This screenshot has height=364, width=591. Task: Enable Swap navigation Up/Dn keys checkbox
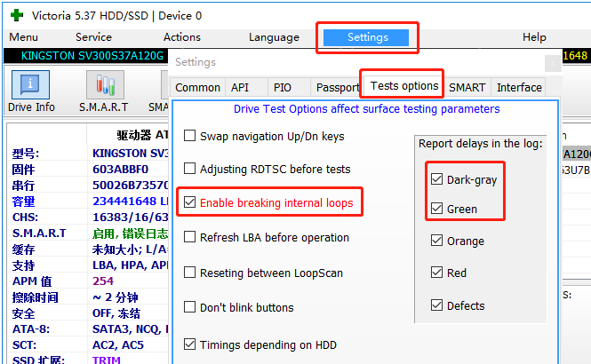click(189, 137)
